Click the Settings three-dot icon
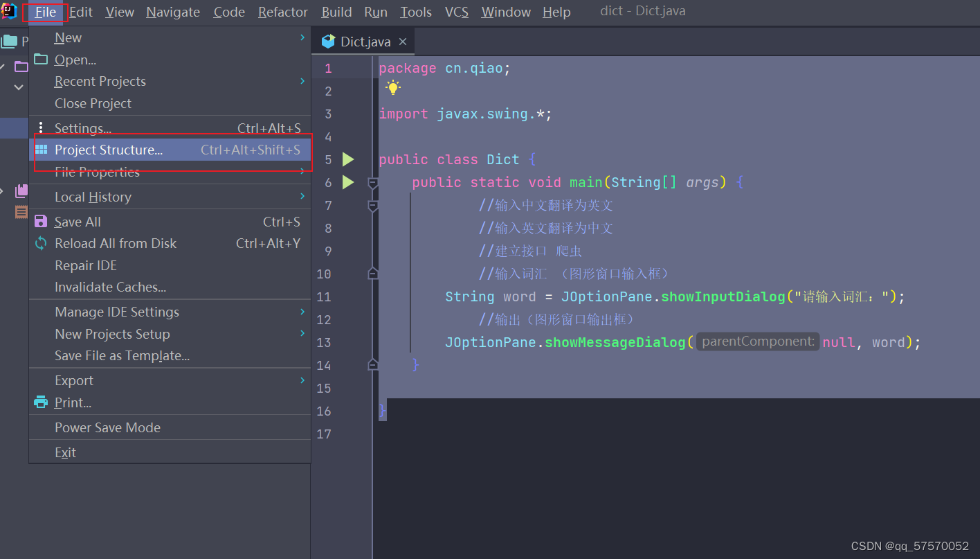 point(41,128)
